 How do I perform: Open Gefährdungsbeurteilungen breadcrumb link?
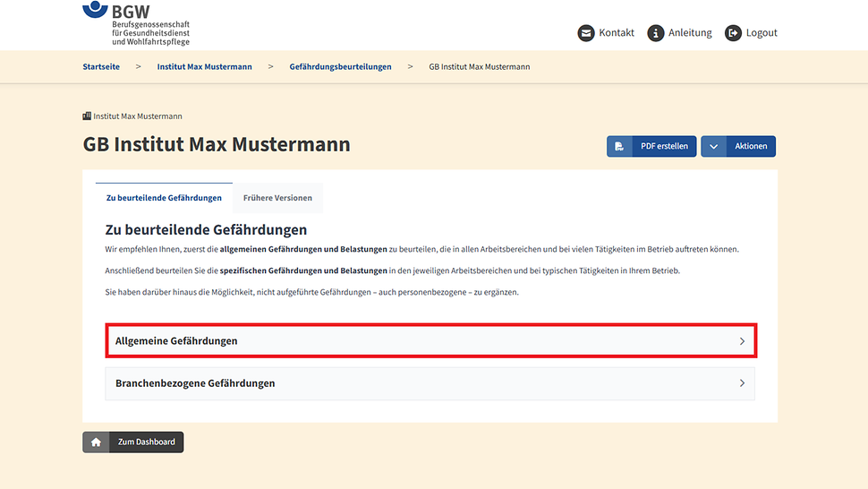(340, 66)
